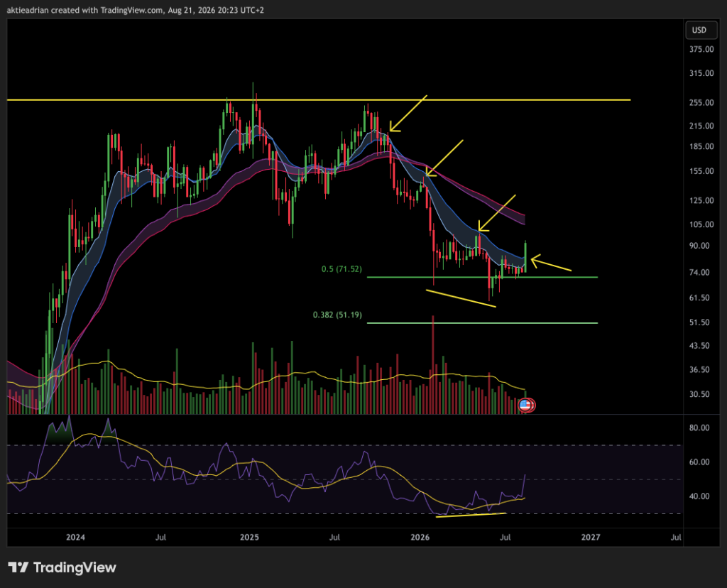Viewport: 727px width, 588px height.
Task: Click the Jul label between 2024 and 2025
Action: [x=160, y=538]
